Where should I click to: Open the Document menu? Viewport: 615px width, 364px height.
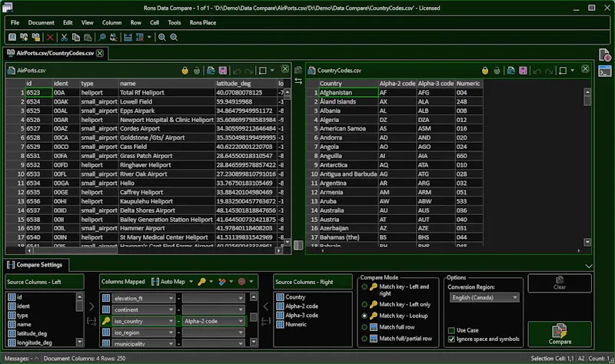click(42, 23)
